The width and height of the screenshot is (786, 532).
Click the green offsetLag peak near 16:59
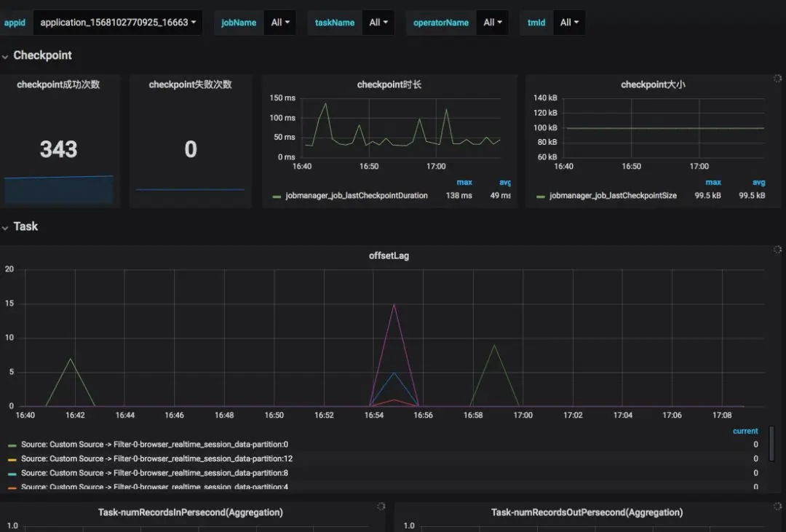495,346
